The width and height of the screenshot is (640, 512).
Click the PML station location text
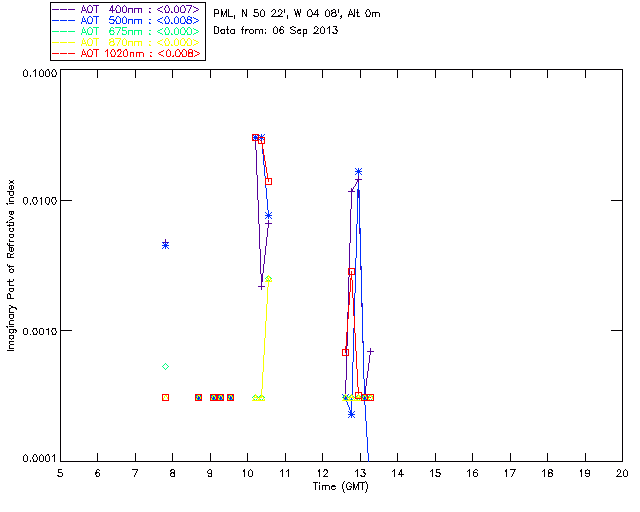pyautogui.click(x=297, y=13)
